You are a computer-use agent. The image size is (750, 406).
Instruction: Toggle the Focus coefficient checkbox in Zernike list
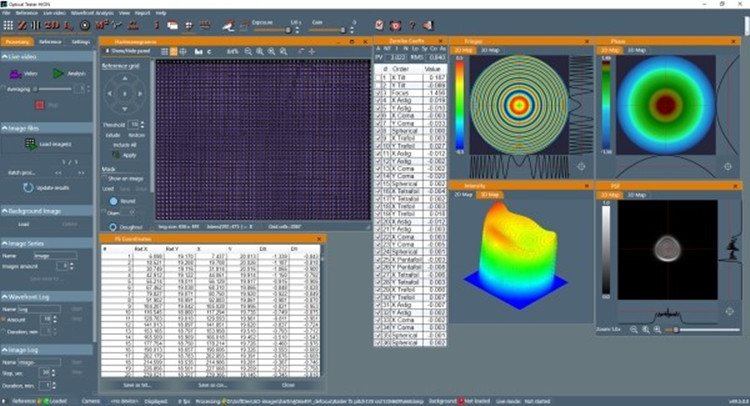[x=378, y=93]
